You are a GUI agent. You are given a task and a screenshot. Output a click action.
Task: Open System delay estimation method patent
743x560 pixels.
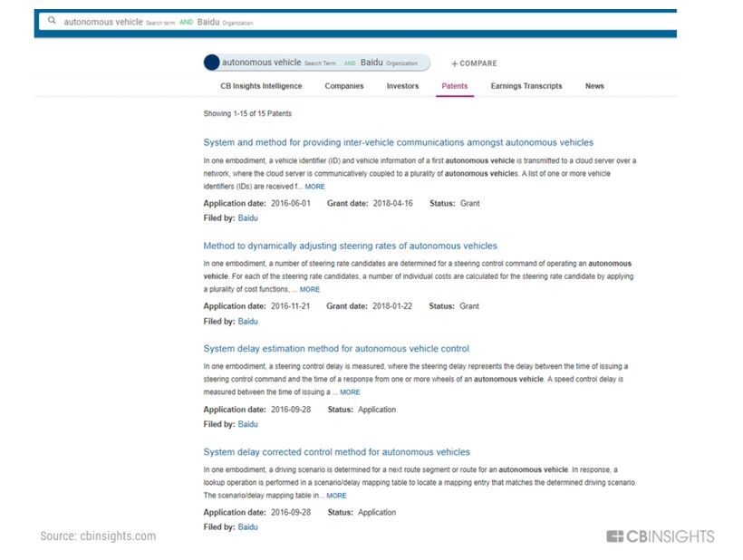click(x=336, y=348)
